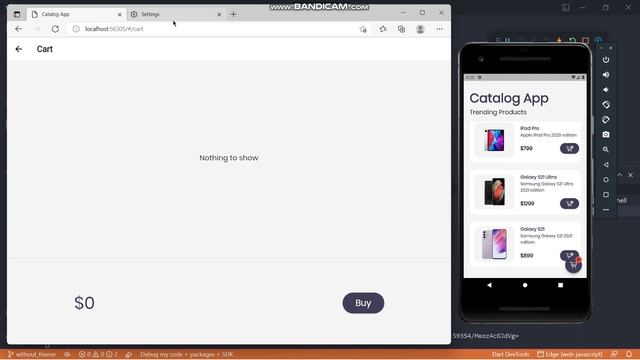This screenshot has height=360, width=640.
Task: Take an emulator screenshot
Action: coord(606,135)
